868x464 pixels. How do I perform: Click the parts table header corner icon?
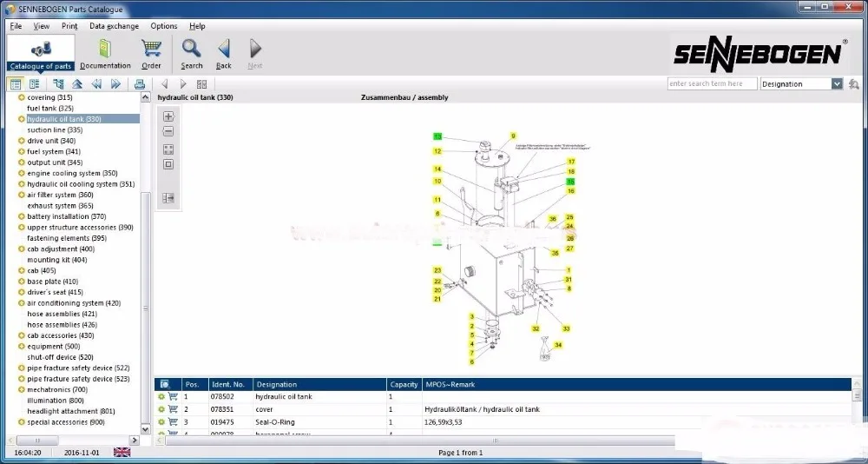(x=164, y=384)
